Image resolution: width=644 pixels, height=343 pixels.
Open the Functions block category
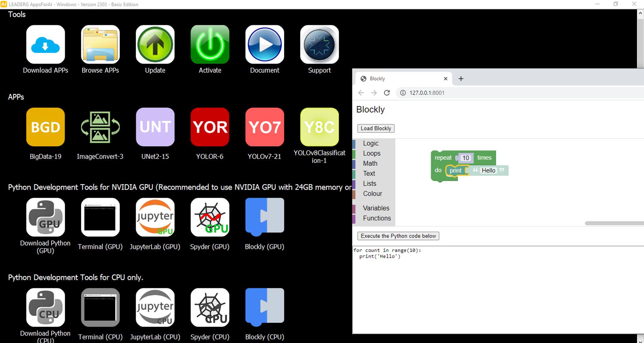(x=374, y=218)
